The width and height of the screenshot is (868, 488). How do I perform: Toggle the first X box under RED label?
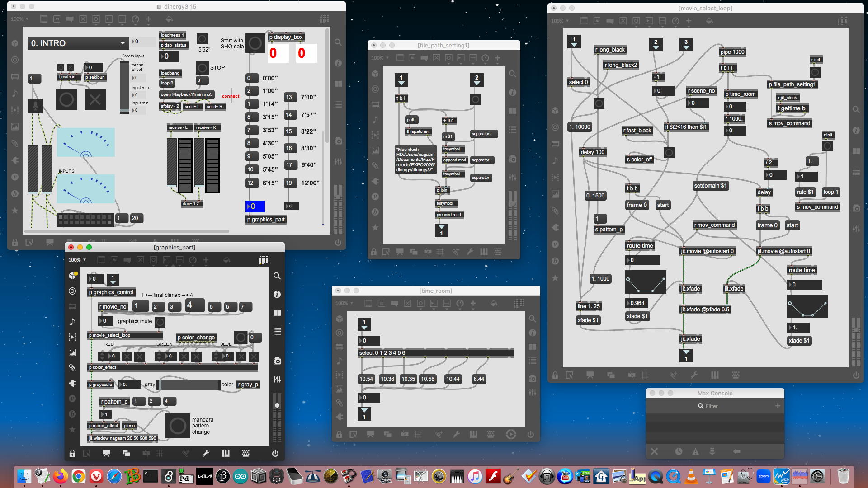[127, 357]
